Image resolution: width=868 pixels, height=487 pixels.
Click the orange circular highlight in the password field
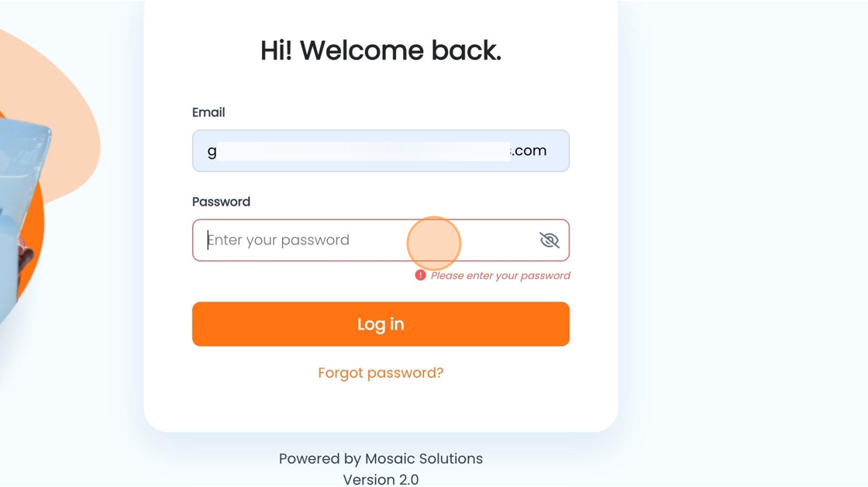(x=434, y=243)
